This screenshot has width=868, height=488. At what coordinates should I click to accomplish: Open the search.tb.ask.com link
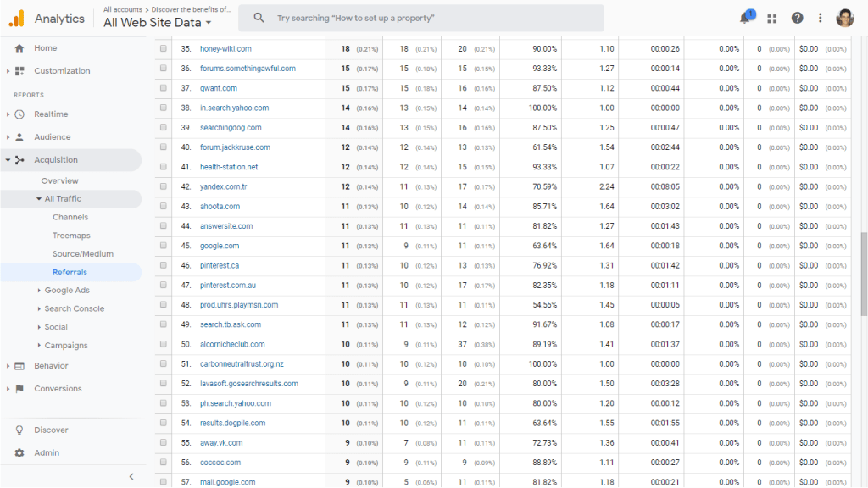231,324
